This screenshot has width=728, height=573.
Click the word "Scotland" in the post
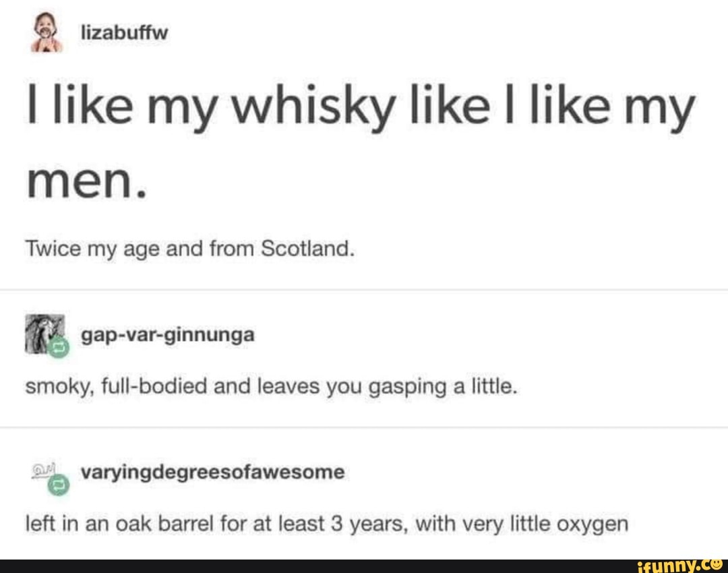307,249
